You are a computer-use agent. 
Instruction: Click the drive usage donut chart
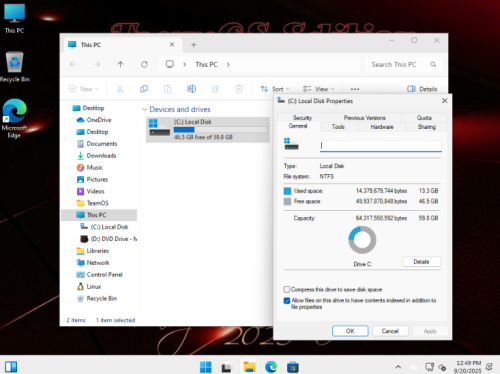pos(362,240)
